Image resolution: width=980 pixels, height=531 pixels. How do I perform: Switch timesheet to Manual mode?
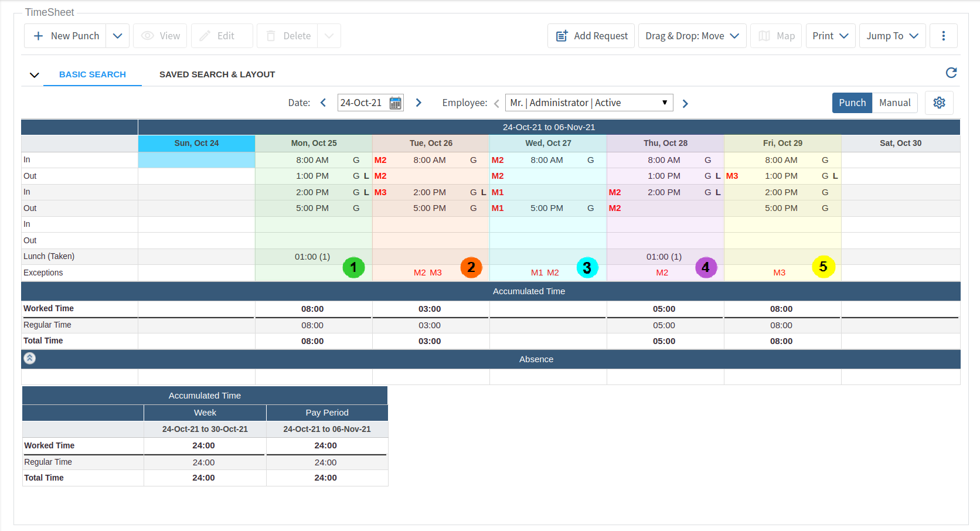(x=894, y=103)
